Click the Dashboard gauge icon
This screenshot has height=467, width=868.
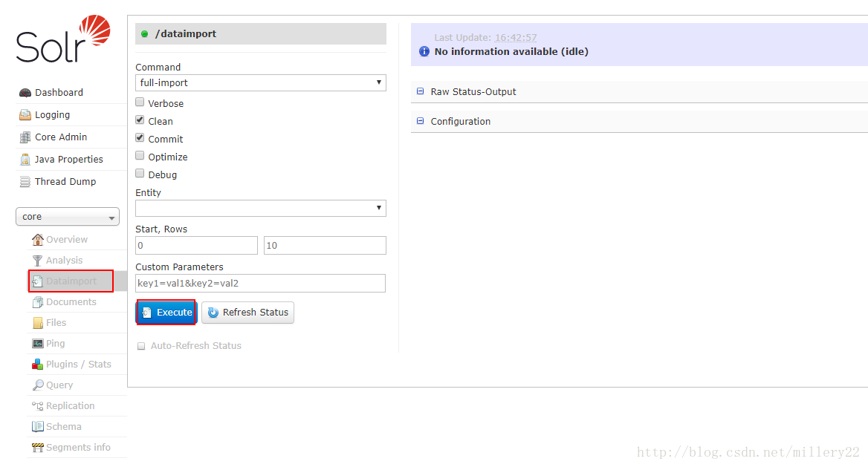tap(25, 92)
